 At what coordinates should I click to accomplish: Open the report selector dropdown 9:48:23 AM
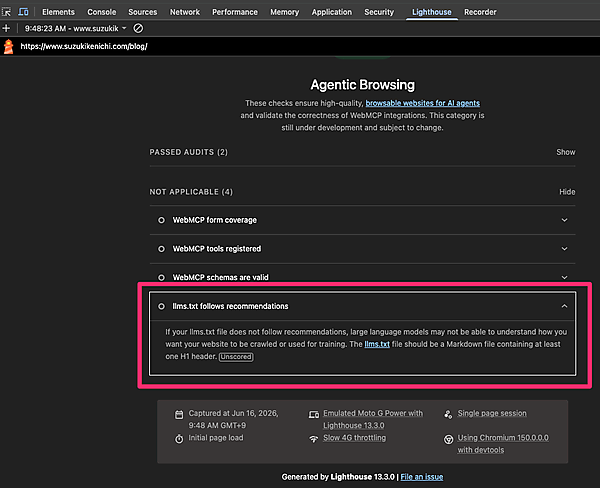(x=75, y=28)
